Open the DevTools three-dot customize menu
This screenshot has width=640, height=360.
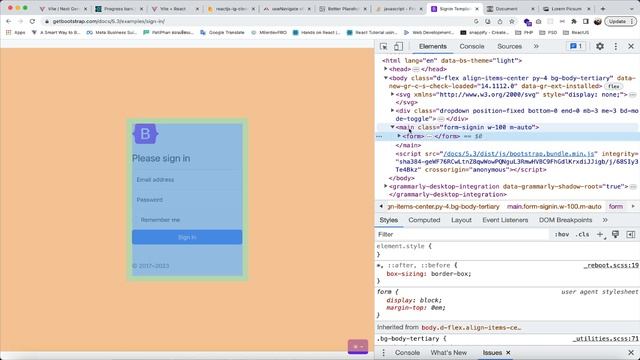click(616, 47)
